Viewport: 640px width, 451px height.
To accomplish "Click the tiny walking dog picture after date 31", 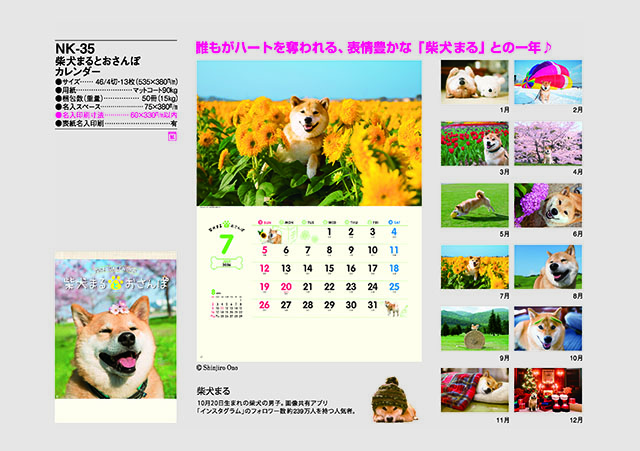I will tap(394, 308).
